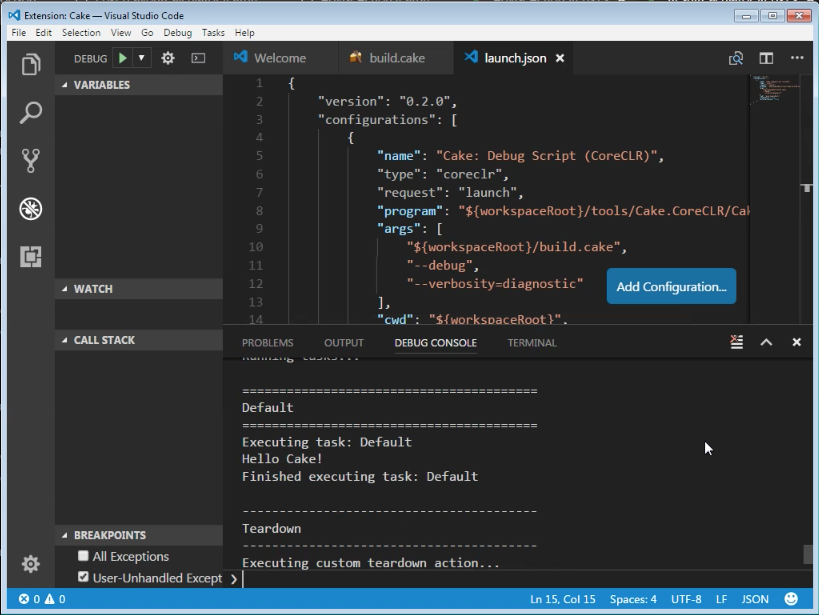The width and height of the screenshot is (819, 615).
Task: Open the Source Control view
Action: click(x=31, y=160)
